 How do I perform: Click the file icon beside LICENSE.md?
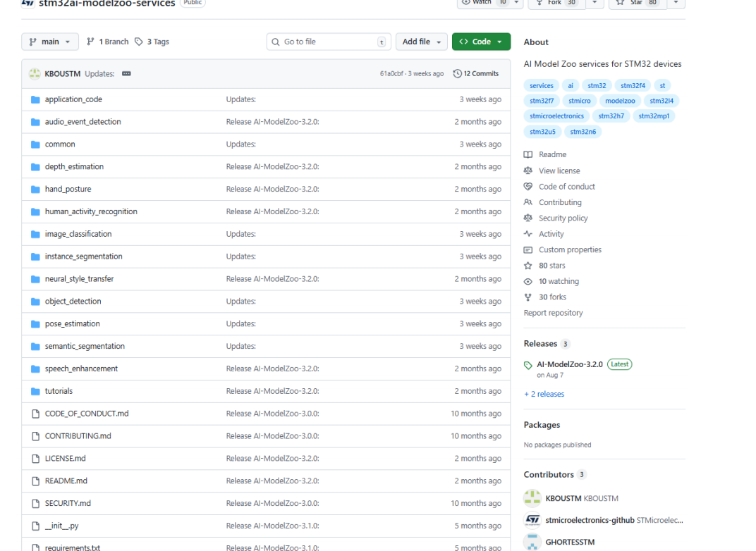pyautogui.click(x=35, y=459)
